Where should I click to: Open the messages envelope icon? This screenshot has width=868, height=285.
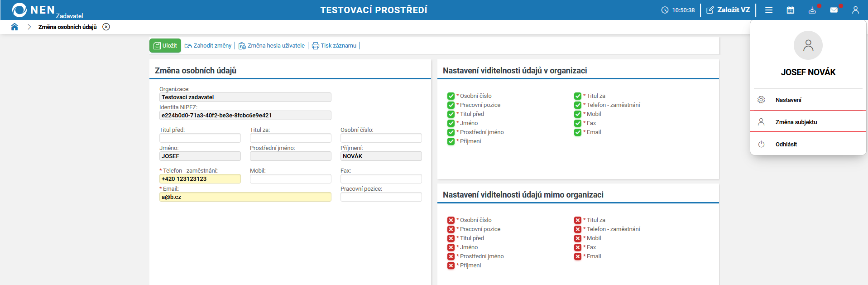point(834,10)
